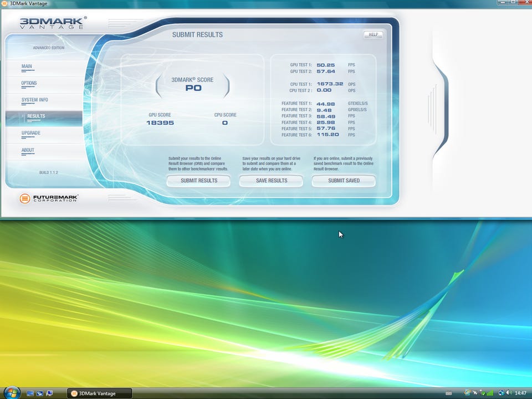Click Show Desktop quick launch icon
Viewport: 532px width, 399px height.
(30, 393)
